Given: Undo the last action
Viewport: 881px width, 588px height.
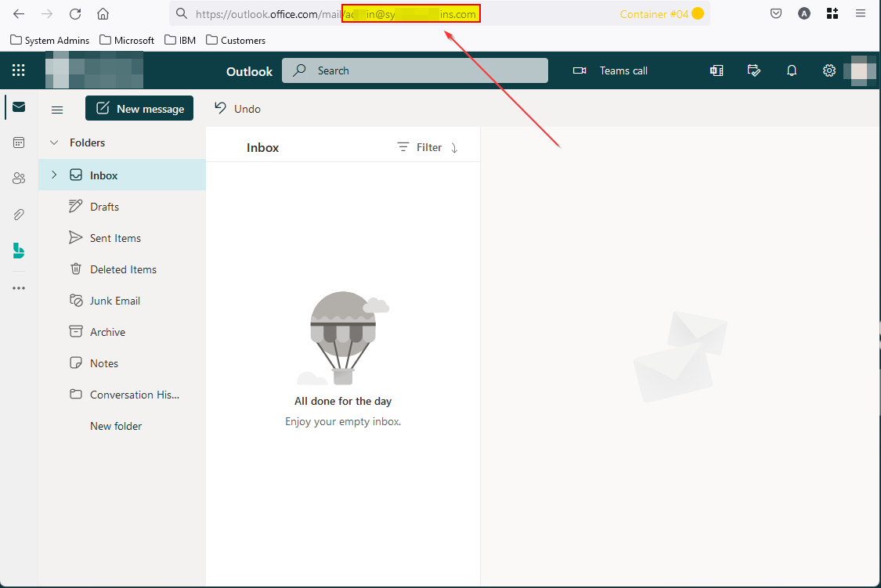Looking at the screenshot, I should pyautogui.click(x=237, y=109).
